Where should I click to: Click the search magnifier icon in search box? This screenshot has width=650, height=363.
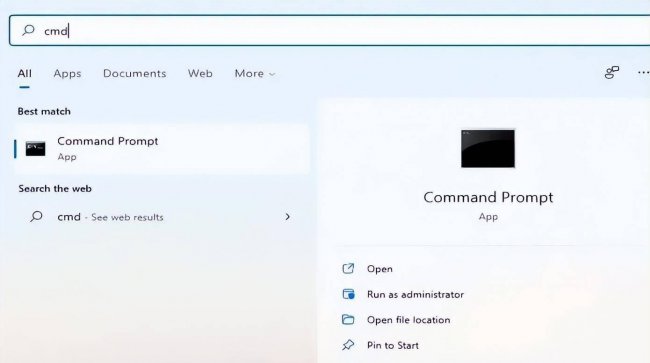point(28,30)
